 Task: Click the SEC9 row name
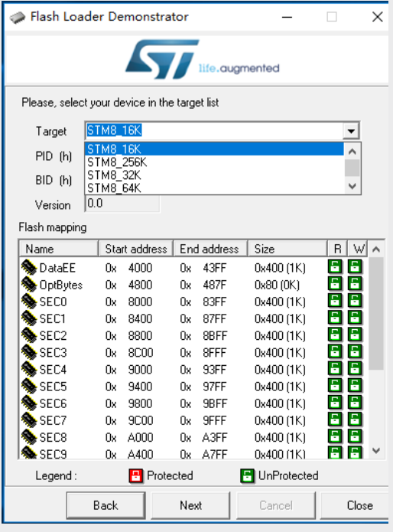click(x=54, y=454)
